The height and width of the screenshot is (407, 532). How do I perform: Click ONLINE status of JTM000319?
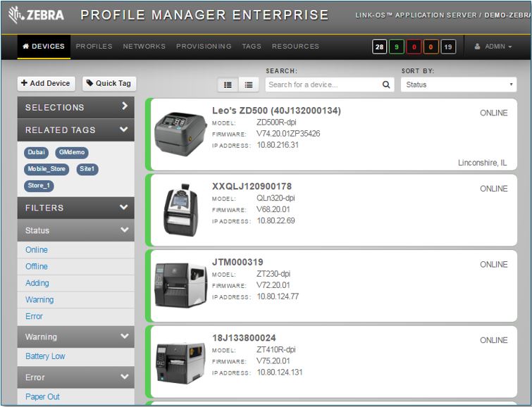[x=494, y=265]
